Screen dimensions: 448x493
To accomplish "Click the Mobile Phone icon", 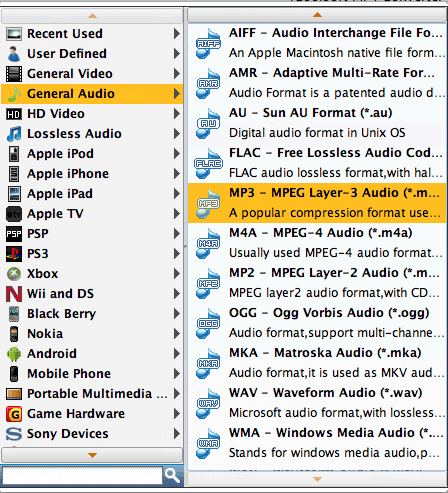I will pyautogui.click(x=14, y=374).
